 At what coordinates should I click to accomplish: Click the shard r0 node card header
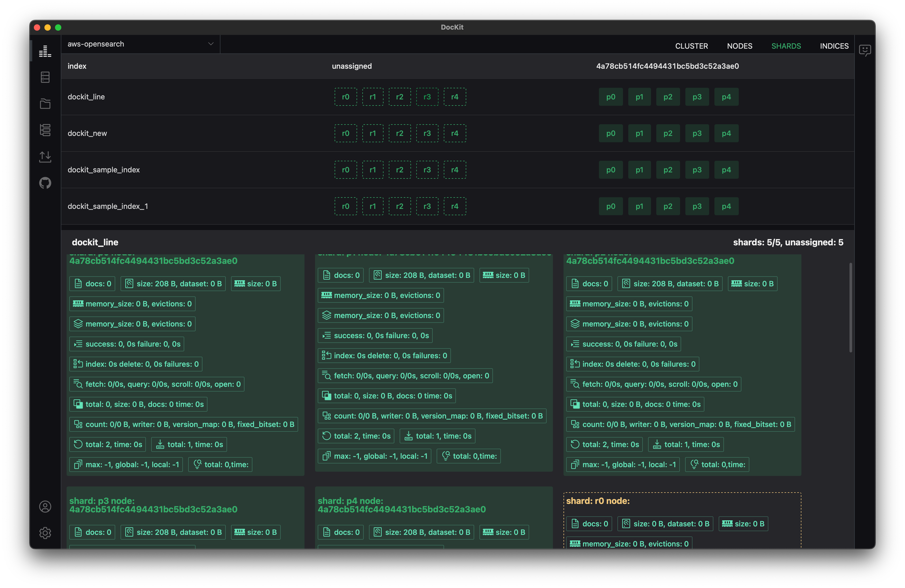(x=598, y=501)
